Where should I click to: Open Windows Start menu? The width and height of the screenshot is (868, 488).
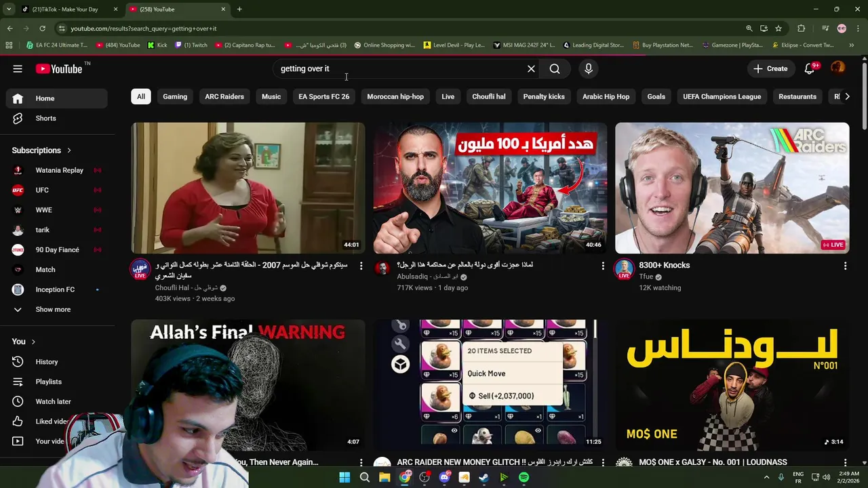pyautogui.click(x=344, y=477)
